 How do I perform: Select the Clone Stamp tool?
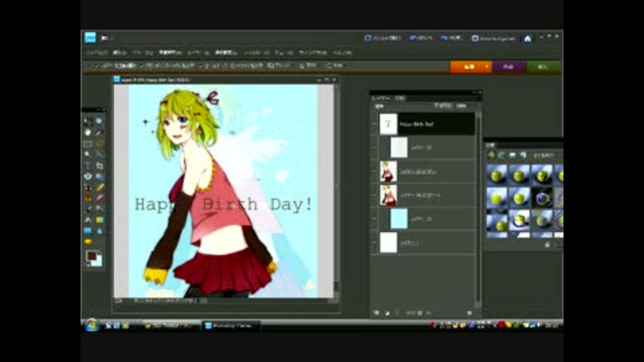pos(87,198)
